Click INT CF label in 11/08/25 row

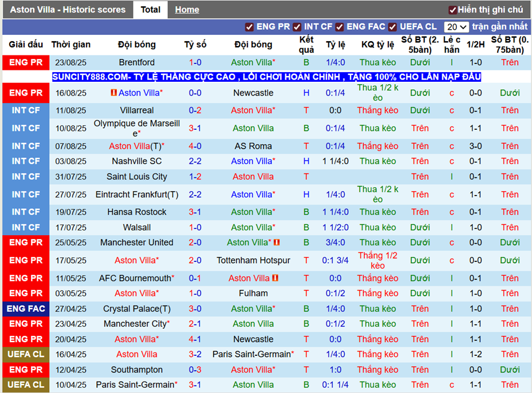[x=26, y=110]
